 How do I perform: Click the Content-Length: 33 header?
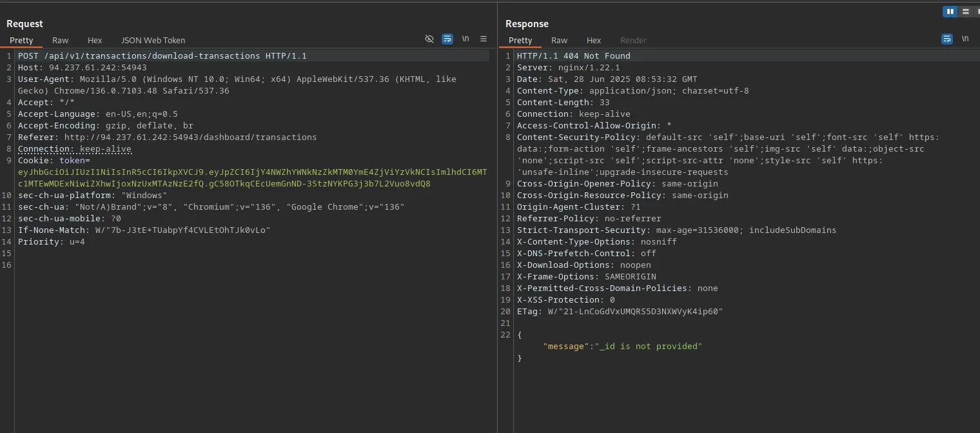pyautogui.click(x=563, y=103)
